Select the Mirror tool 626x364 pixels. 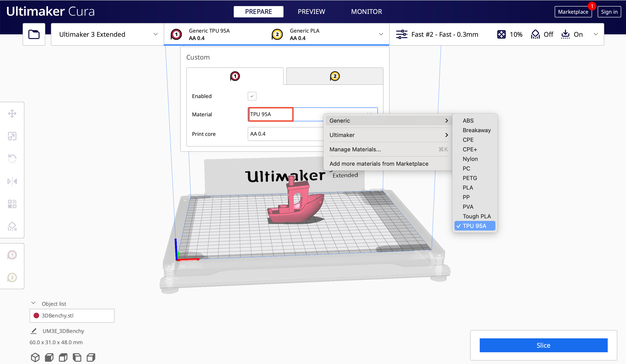tap(12, 181)
